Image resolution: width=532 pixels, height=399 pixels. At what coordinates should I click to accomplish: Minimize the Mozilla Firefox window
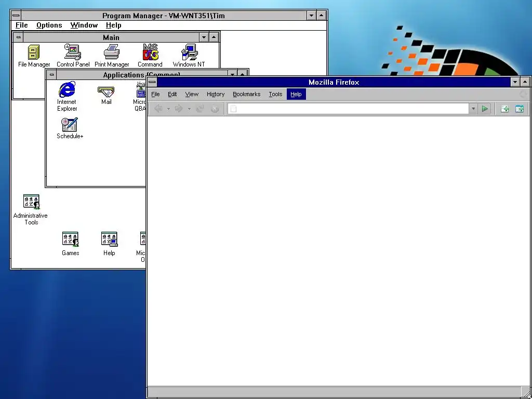pyautogui.click(x=515, y=82)
